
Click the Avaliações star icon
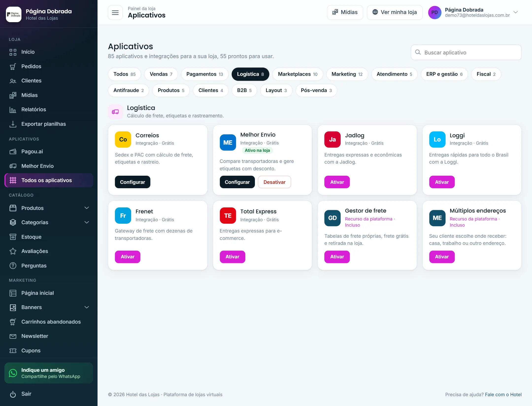[x=13, y=251]
